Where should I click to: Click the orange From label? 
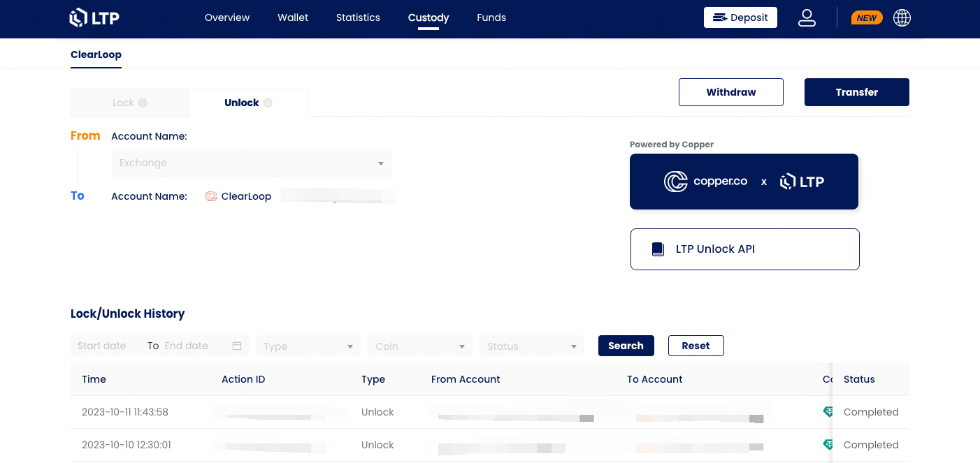tap(85, 135)
